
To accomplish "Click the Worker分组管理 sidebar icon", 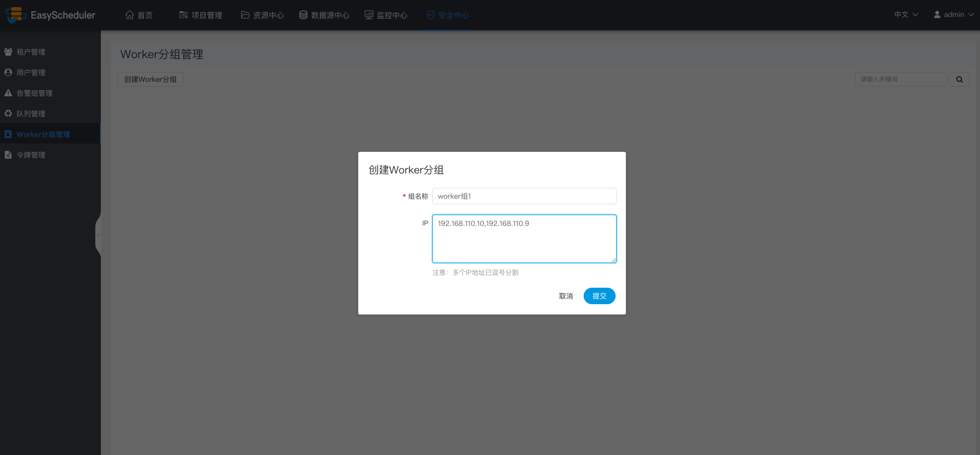I will point(8,134).
